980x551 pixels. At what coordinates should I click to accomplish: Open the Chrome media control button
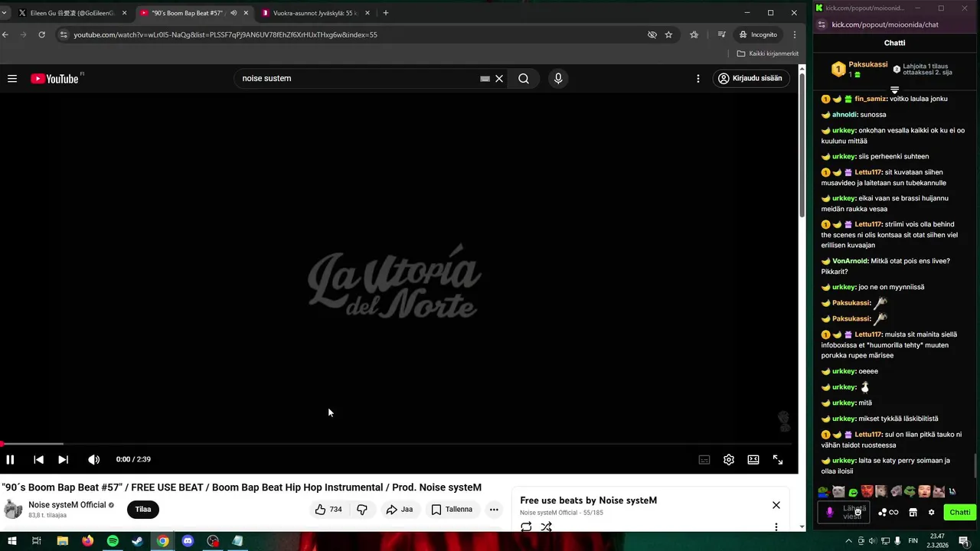pos(721,34)
